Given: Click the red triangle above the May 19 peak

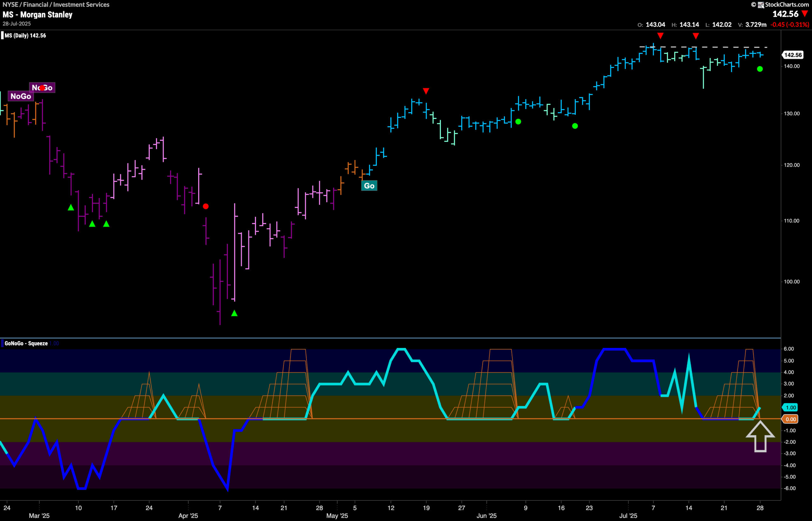Looking at the screenshot, I should (426, 91).
